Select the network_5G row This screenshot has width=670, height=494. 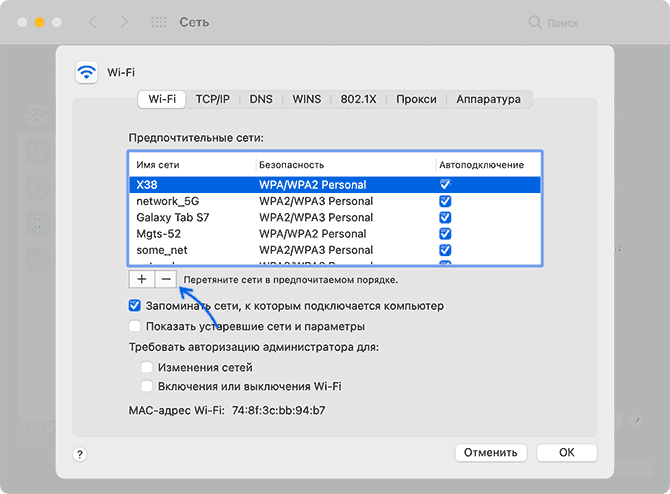(x=335, y=201)
